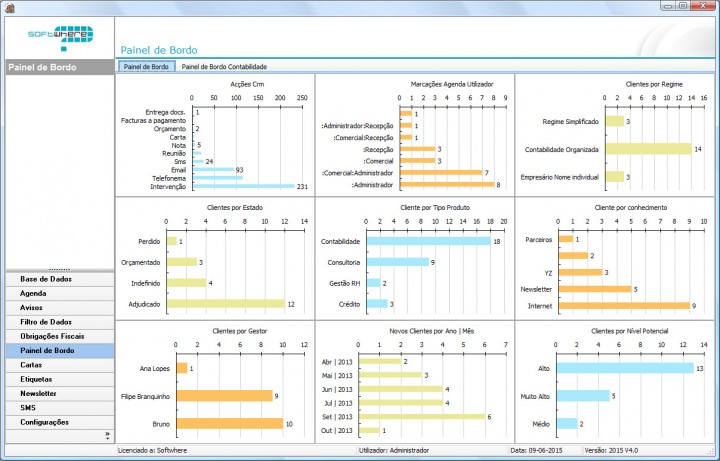Click Cliente por conhecimento chart title

click(x=631, y=208)
